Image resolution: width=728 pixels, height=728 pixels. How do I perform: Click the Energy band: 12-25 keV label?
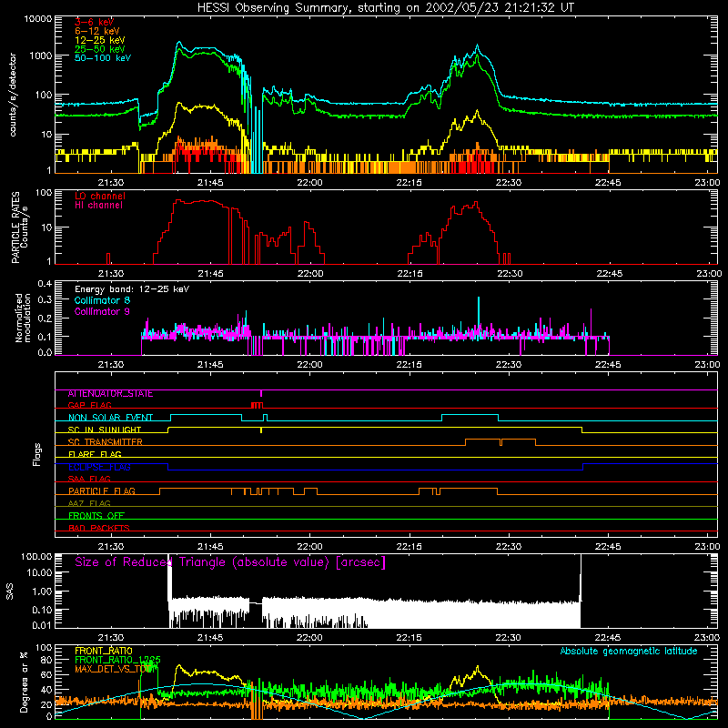[132, 289]
